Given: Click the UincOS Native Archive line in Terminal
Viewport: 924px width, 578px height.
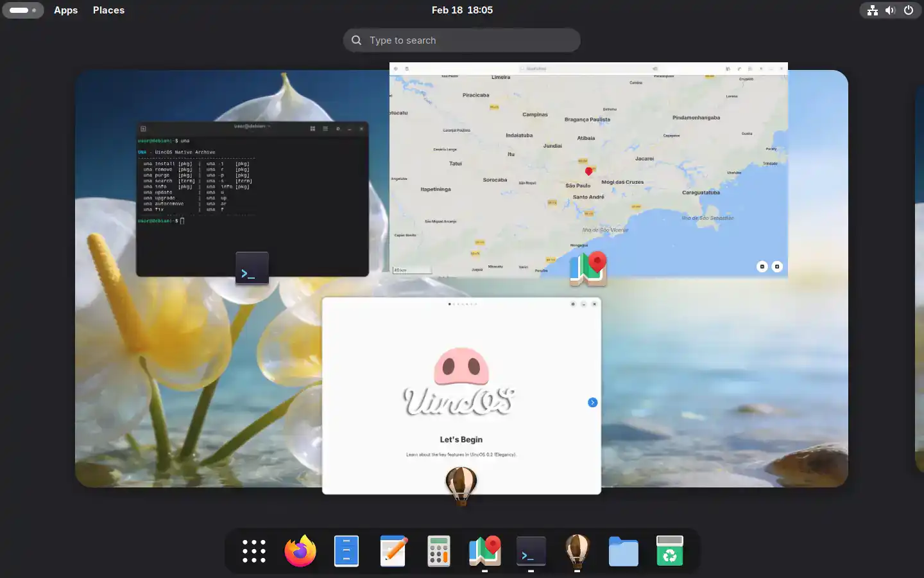Looking at the screenshot, I should tap(178, 152).
